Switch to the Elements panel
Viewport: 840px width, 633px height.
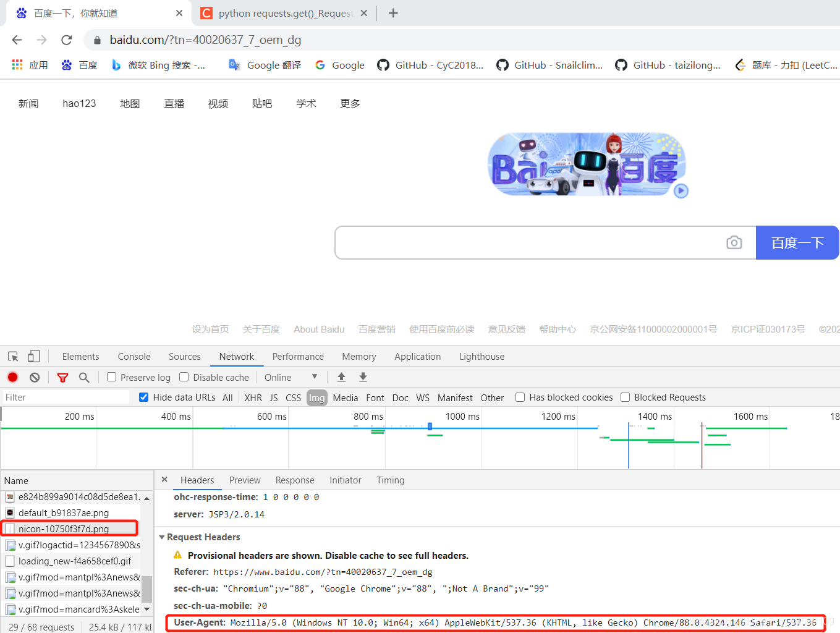point(81,357)
